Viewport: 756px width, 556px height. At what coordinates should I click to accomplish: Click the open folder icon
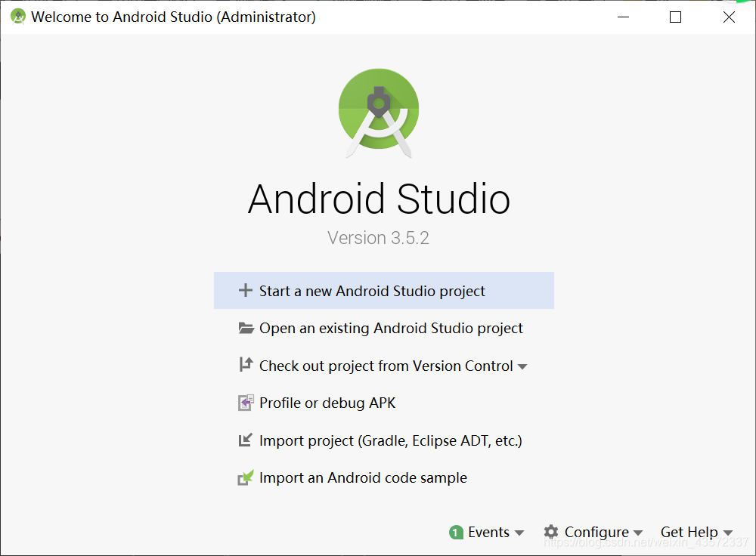(246, 328)
